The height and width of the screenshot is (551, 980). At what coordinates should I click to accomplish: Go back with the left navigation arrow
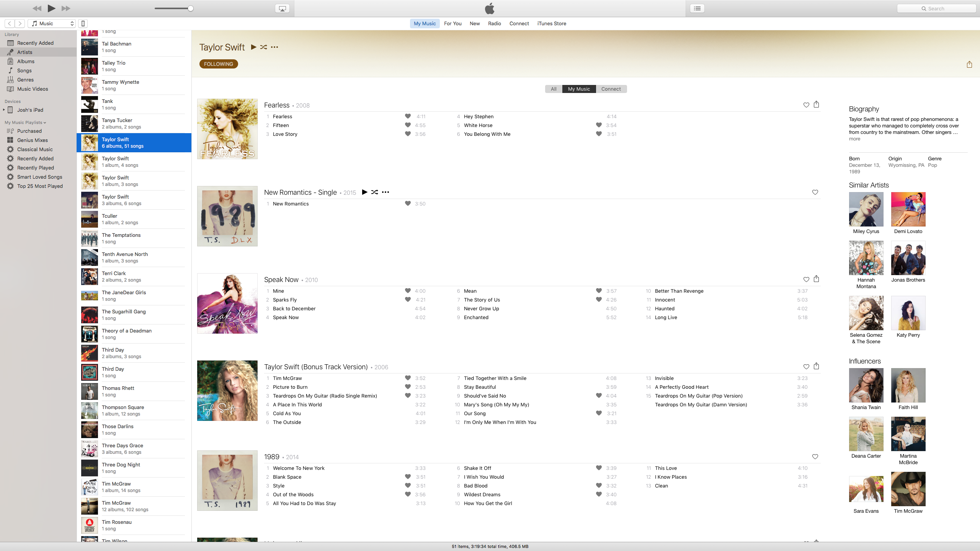pos(10,23)
